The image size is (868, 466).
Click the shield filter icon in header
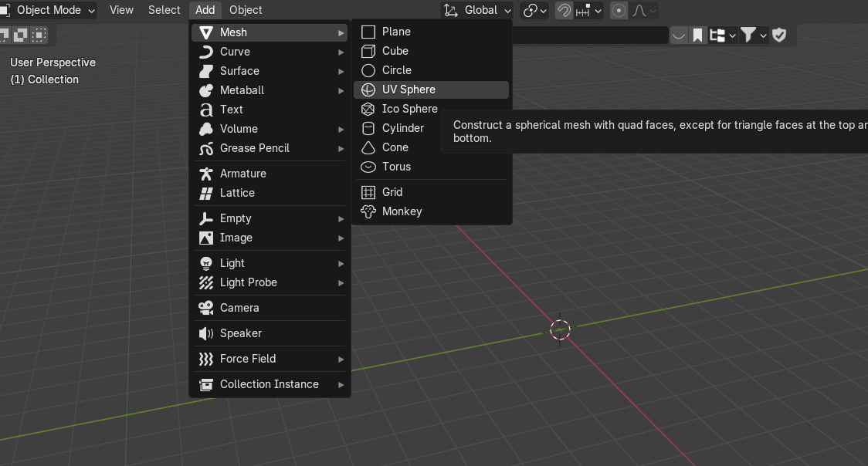(x=779, y=35)
